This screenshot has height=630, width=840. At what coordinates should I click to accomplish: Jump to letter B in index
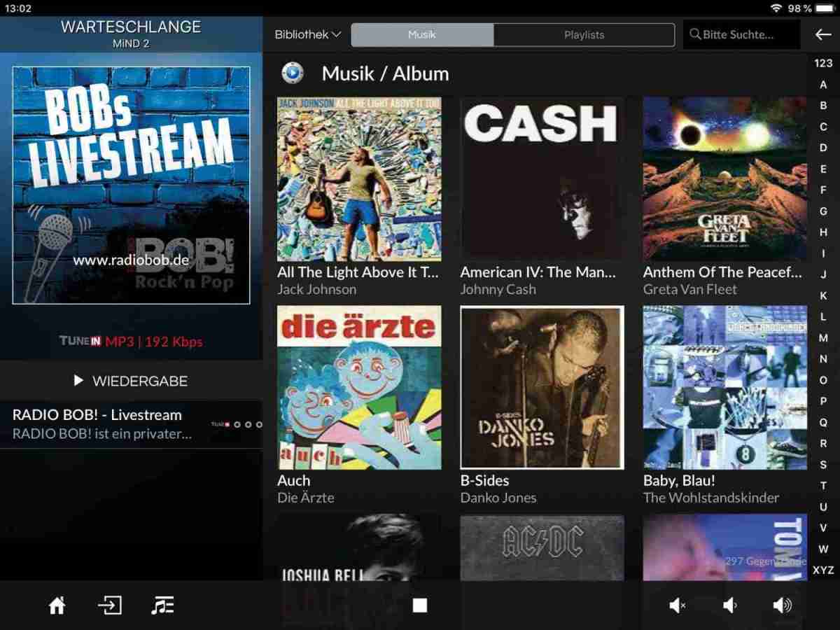[823, 106]
